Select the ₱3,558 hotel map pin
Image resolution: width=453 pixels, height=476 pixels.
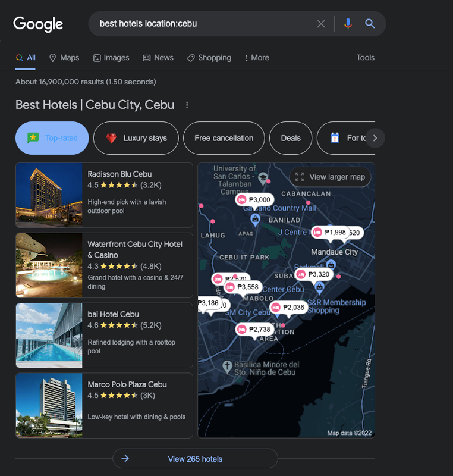click(243, 287)
